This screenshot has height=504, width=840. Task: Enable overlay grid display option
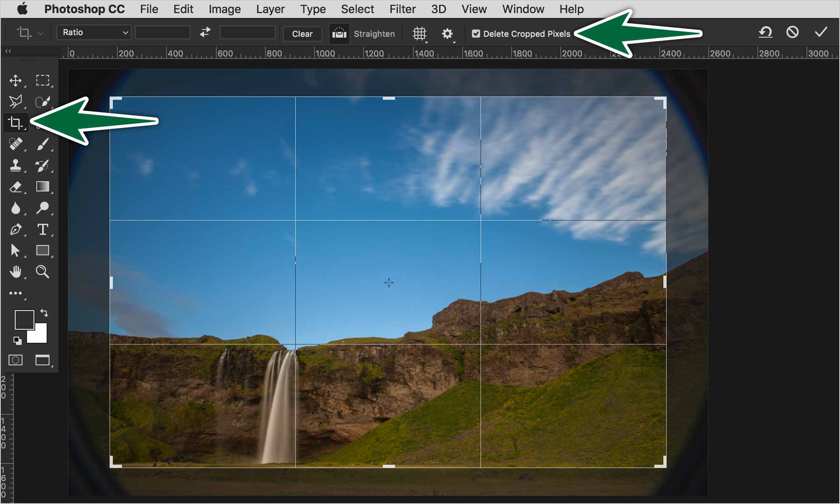pyautogui.click(x=420, y=33)
